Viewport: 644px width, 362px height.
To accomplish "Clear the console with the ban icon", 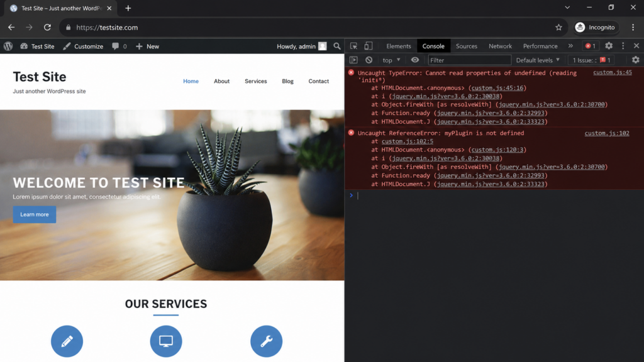I will tap(369, 60).
